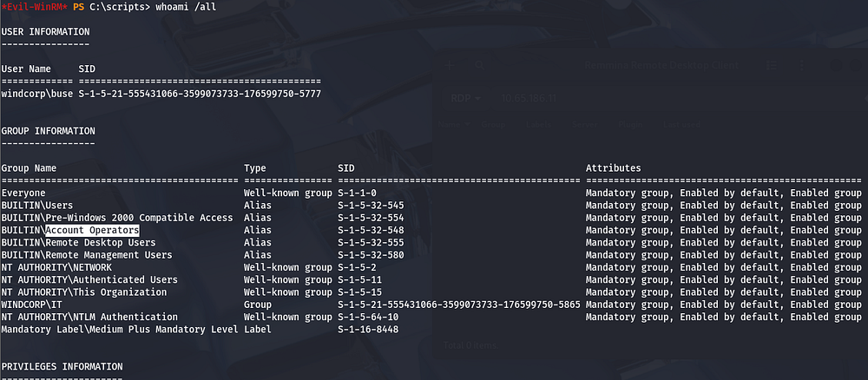This screenshot has height=380, width=868.
Task: Click the Evil-WinRM prompt label
Action: click(x=35, y=8)
